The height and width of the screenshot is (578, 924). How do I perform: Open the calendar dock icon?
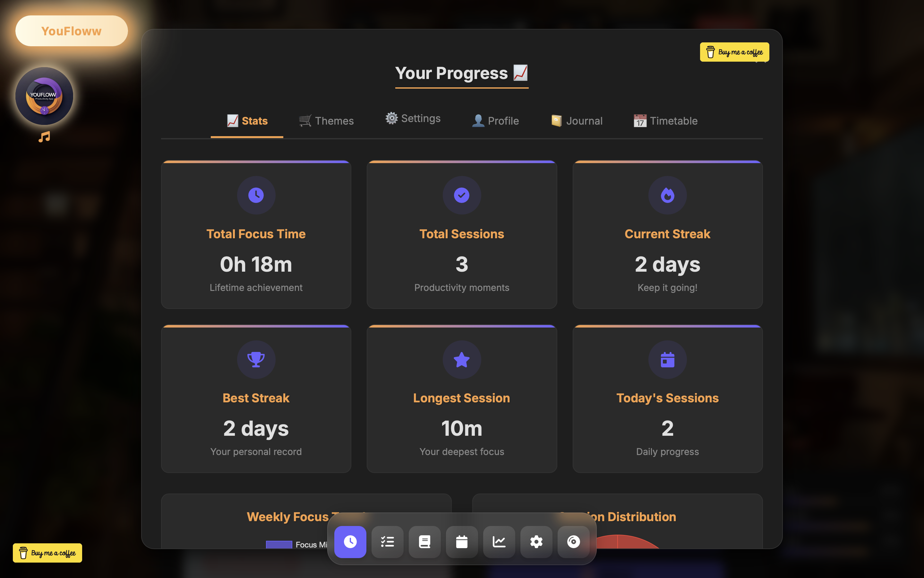coord(462,542)
